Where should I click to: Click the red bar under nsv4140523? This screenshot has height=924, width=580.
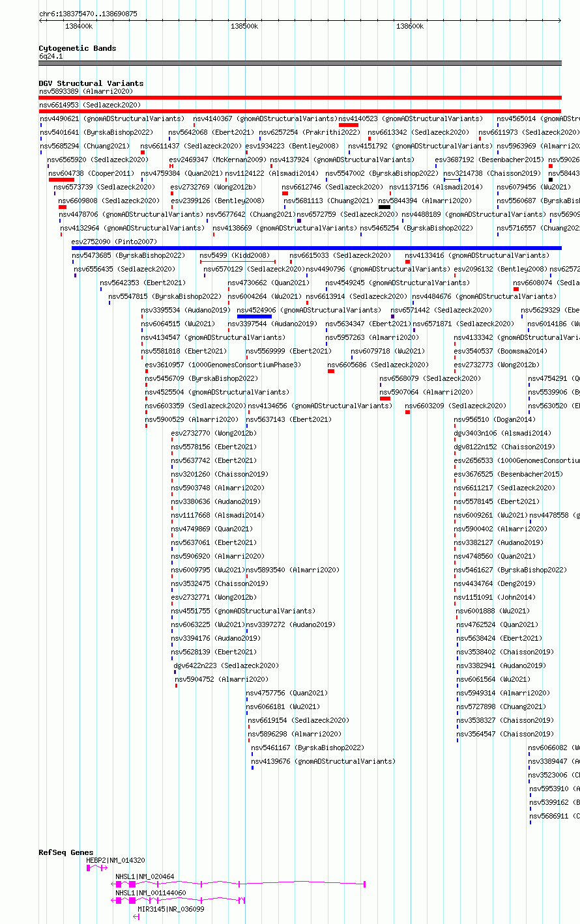pos(349,125)
